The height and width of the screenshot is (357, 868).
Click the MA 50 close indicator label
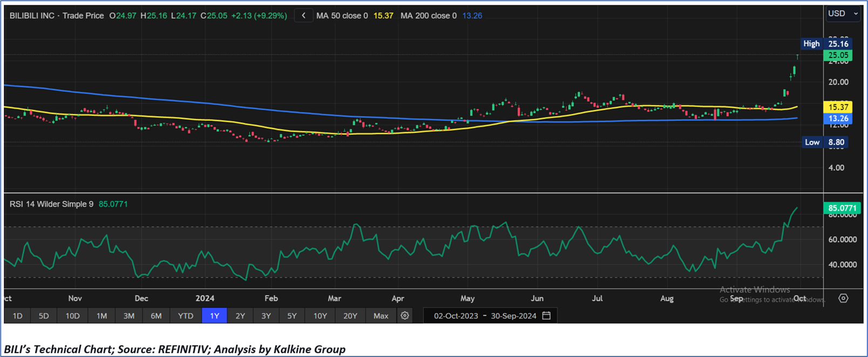pos(342,16)
